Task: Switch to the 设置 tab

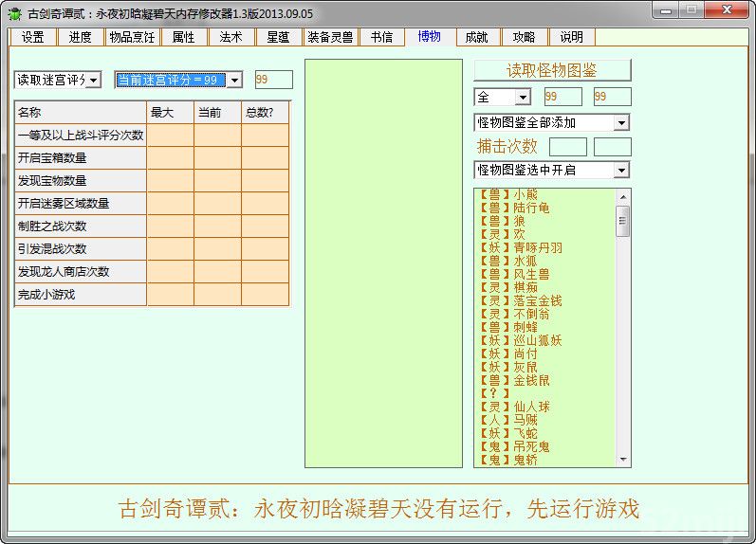Action: 33,37
